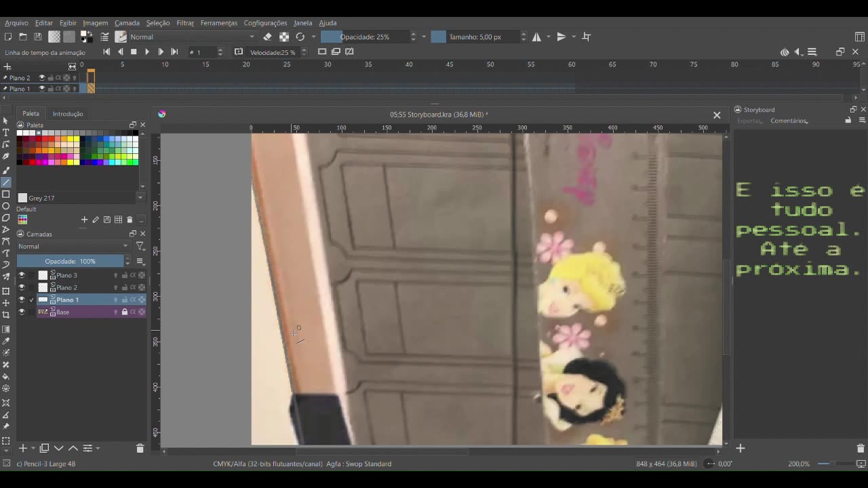Play the animation
The height and width of the screenshot is (488, 868).
147,52
